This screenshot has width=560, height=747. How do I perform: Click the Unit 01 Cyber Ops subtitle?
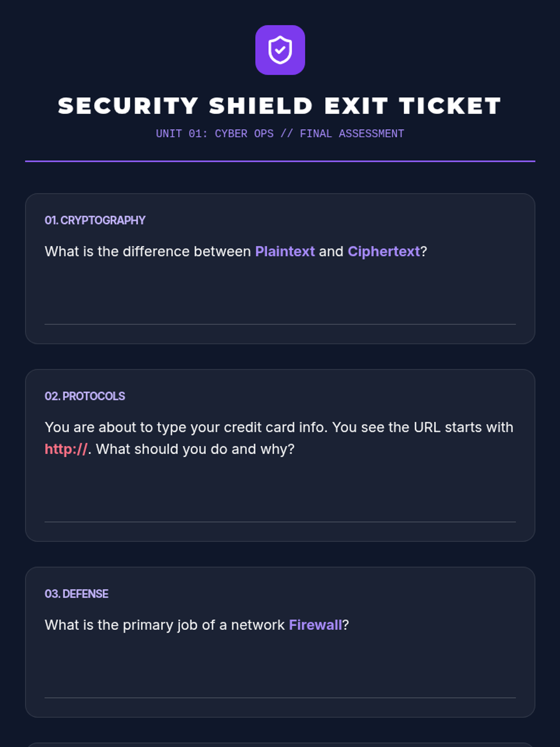(x=280, y=134)
